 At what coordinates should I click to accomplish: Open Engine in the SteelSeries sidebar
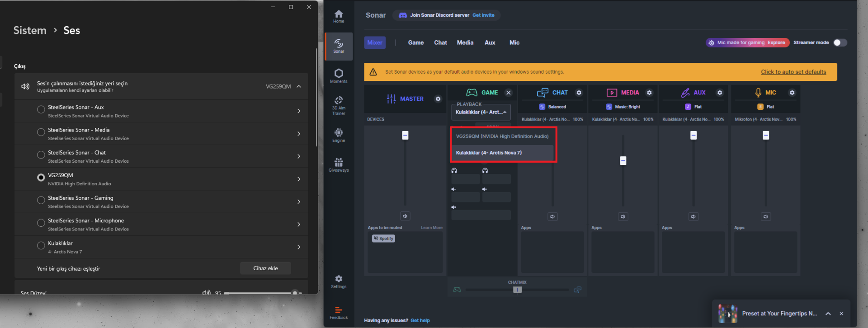click(339, 135)
